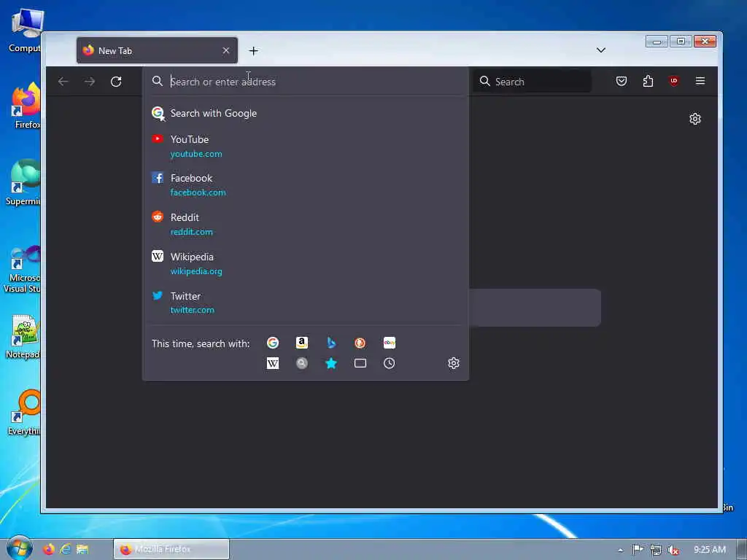This screenshot has height=560, width=747.
Task: Pick the eBay search engine icon
Action: [390, 343]
